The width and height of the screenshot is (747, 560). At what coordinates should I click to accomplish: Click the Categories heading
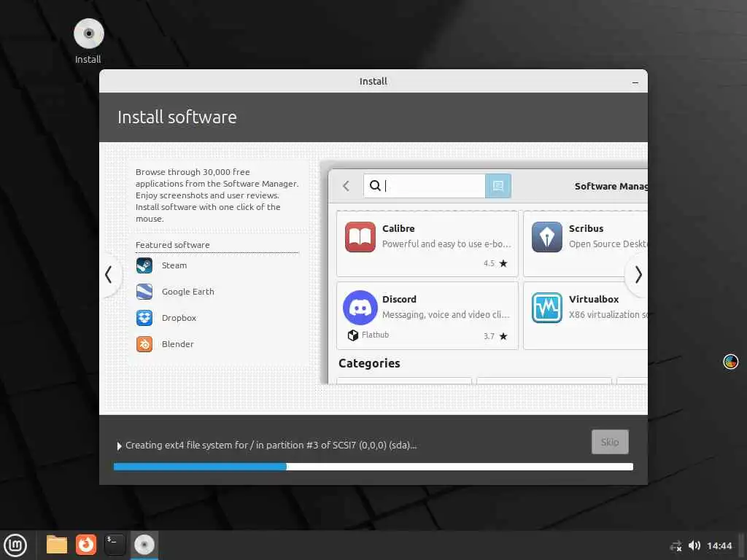(369, 363)
